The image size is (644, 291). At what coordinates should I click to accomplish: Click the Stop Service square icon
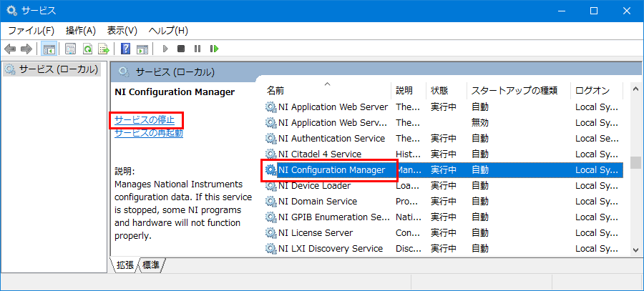point(181,49)
